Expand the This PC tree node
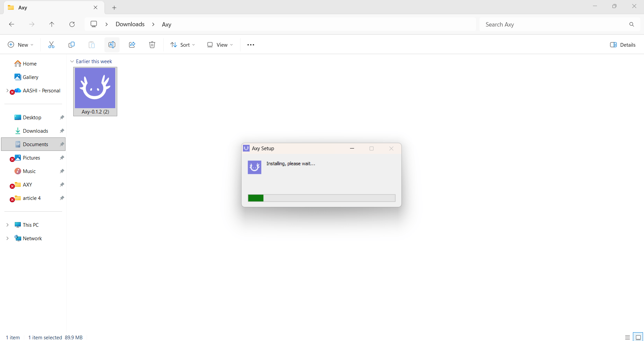644x341 pixels. tap(7, 225)
